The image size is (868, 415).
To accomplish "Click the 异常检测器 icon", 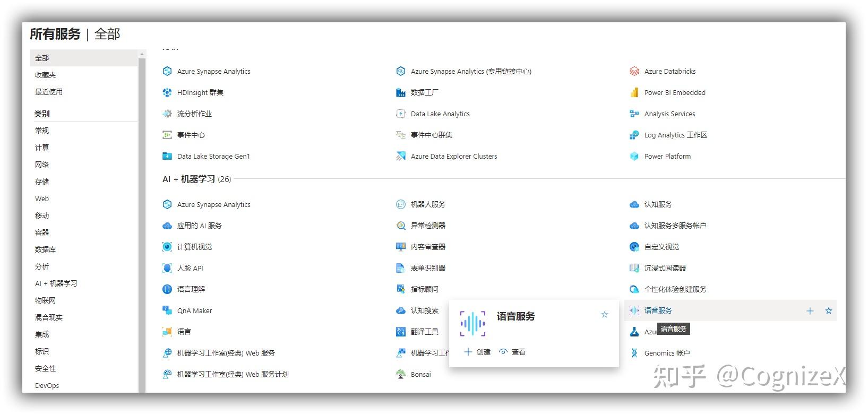I will tap(401, 226).
